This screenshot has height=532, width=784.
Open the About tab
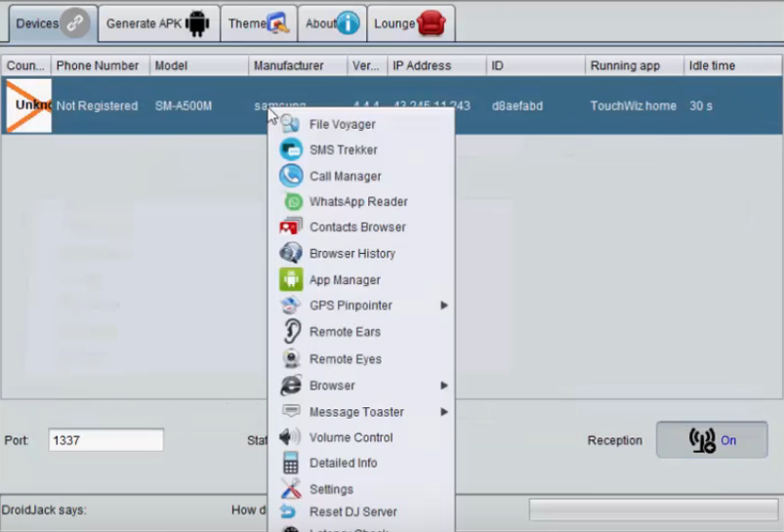click(x=333, y=23)
